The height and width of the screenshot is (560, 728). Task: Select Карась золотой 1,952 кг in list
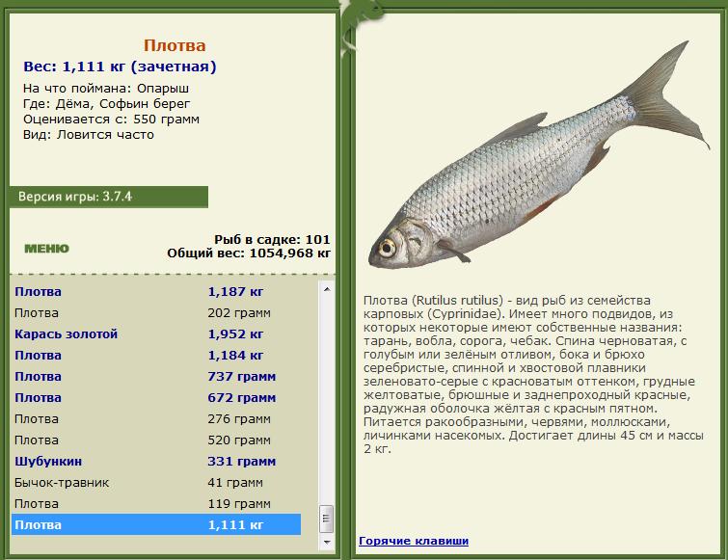[x=156, y=334]
